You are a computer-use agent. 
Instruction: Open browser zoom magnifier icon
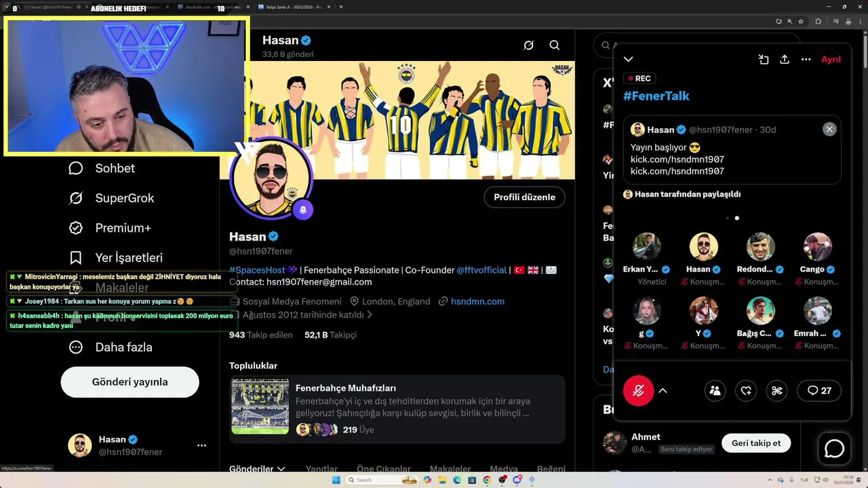pyautogui.click(x=790, y=21)
